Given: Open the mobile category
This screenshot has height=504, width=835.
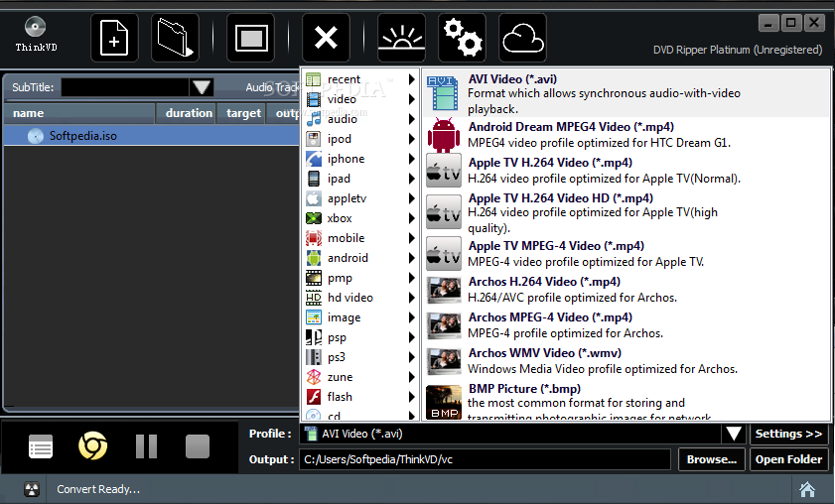Looking at the screenshot, I should (x=360, y=238).
